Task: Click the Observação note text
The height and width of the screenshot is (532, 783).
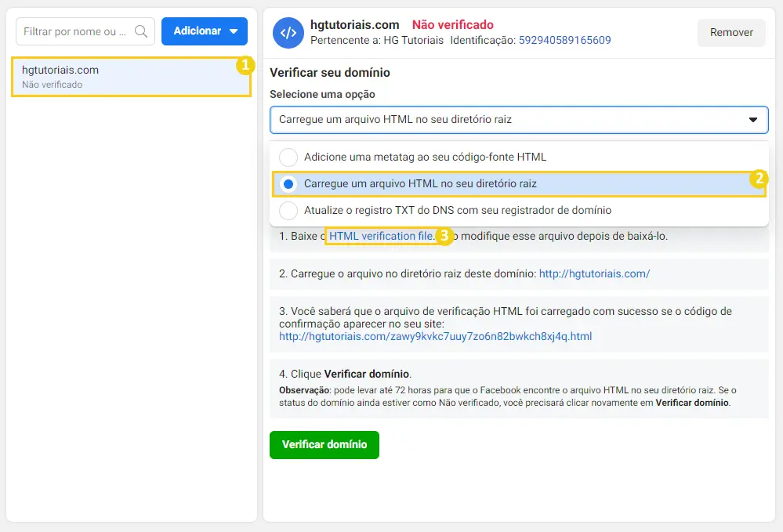Action: pyautogui.click(x=508, y=396)
